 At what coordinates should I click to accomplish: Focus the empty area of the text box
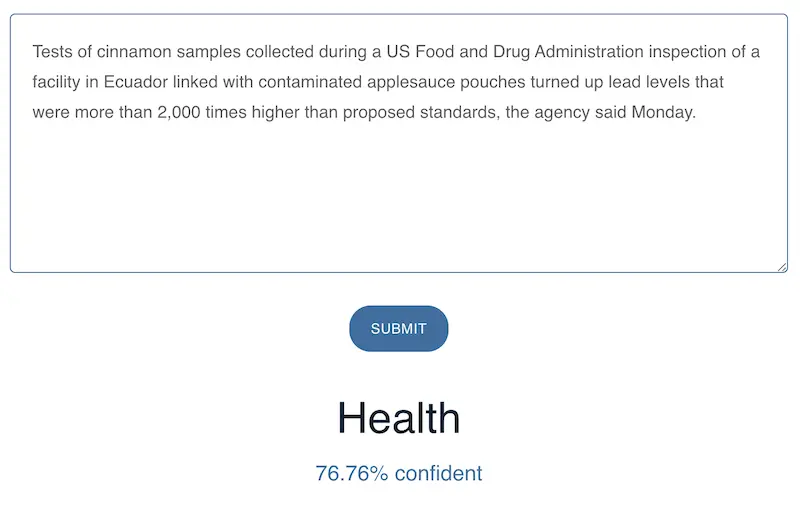[x=398, y=199]
